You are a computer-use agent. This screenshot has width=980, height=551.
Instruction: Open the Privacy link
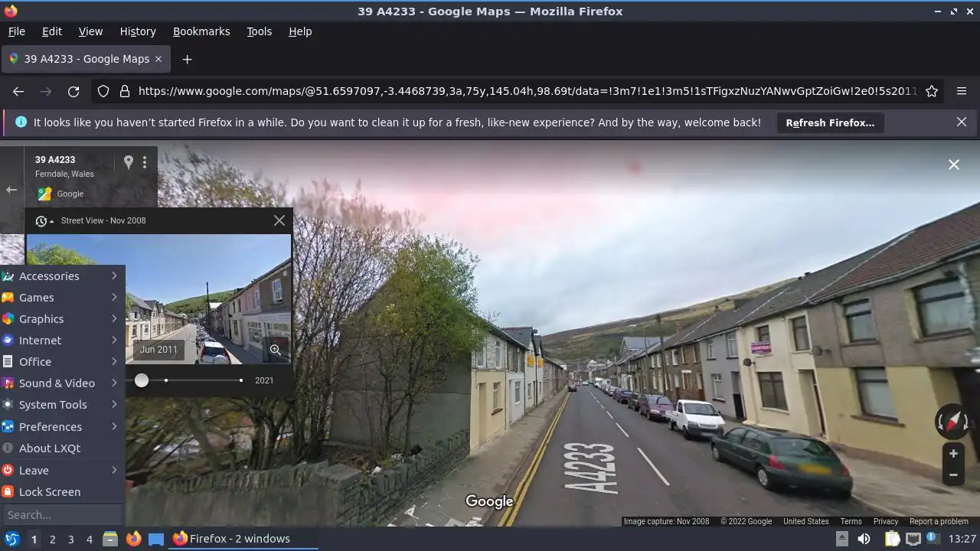click(x=886, y=521)
